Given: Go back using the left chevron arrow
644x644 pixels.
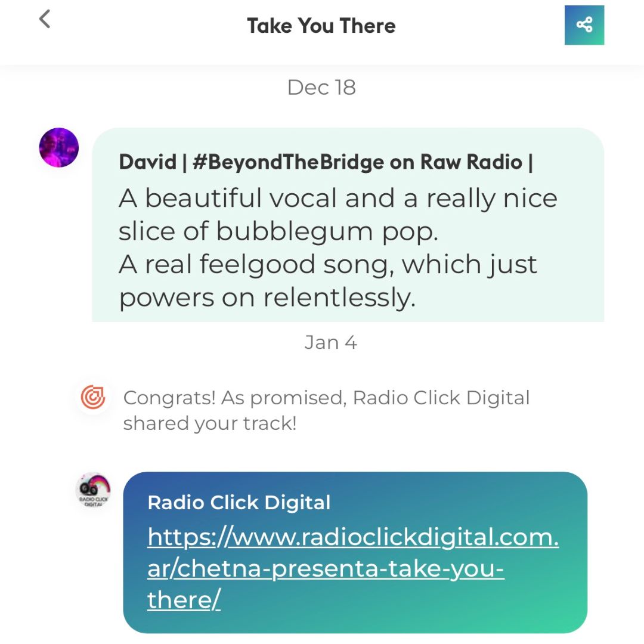Looking at the screenshot, I should click(x=45, y=19).
